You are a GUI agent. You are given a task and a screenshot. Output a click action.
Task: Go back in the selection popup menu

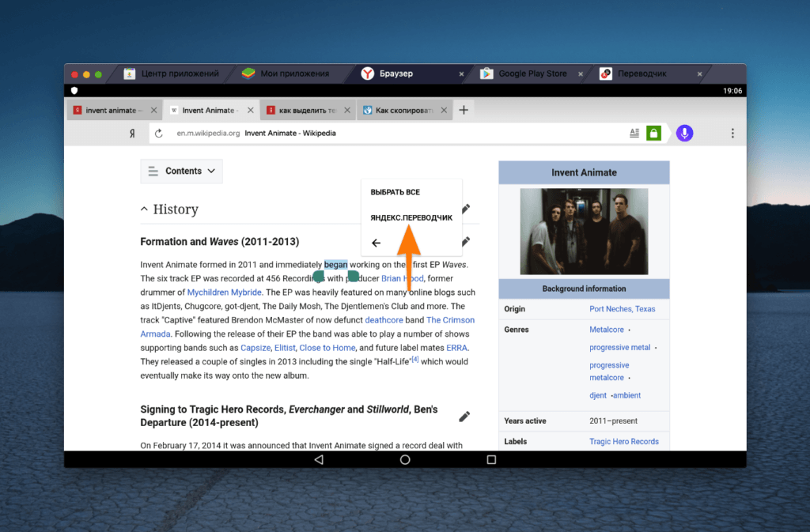click(376, 243)
